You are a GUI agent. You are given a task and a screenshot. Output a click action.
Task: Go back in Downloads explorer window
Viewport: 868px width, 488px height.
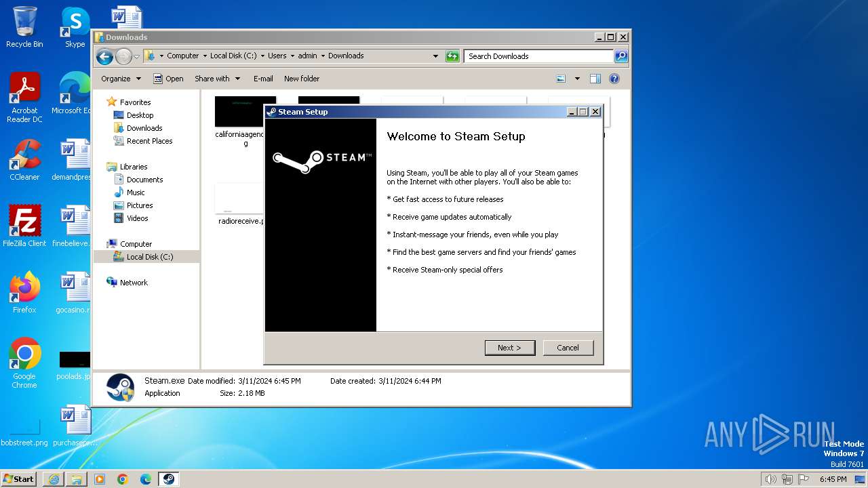coord(104,56)
